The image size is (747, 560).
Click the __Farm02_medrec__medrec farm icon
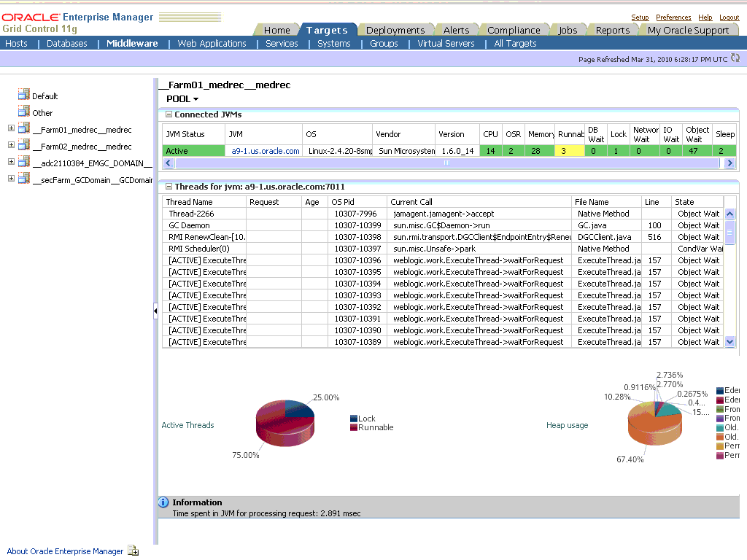(24, 144)
